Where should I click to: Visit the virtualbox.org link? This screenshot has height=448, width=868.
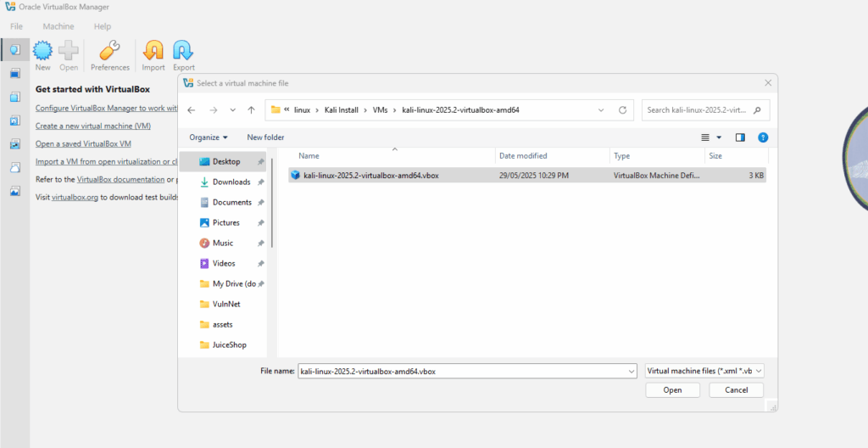click(x=75, y=197)
